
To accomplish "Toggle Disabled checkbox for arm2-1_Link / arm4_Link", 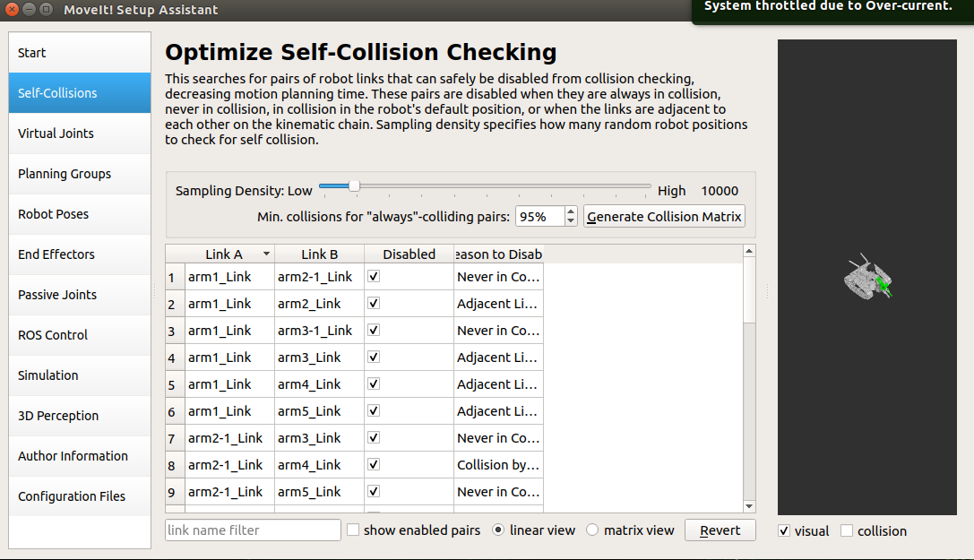I will [374, 465].
